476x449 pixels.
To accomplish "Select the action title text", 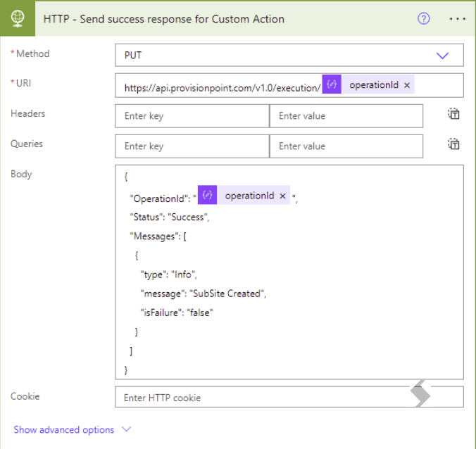I will tap(164, 19).
